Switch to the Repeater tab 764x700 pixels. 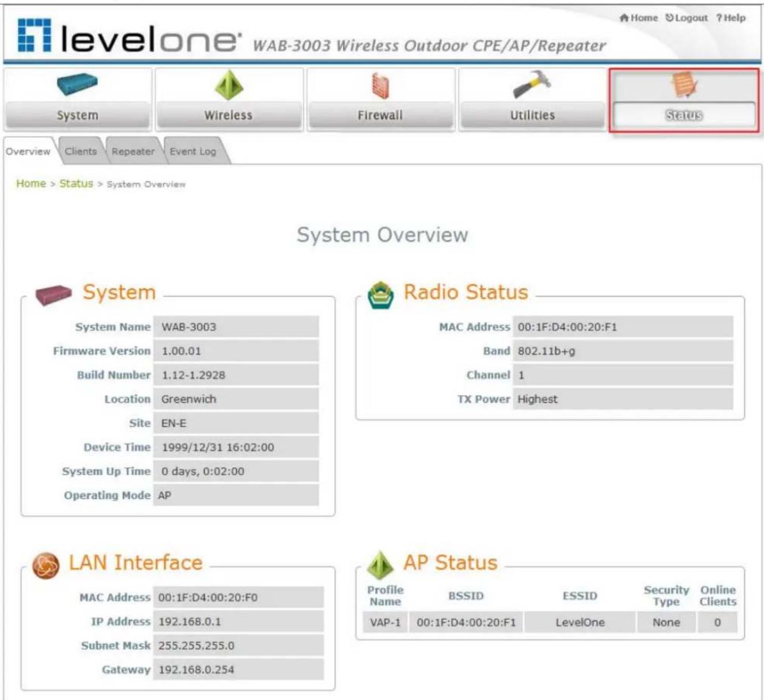133,152
